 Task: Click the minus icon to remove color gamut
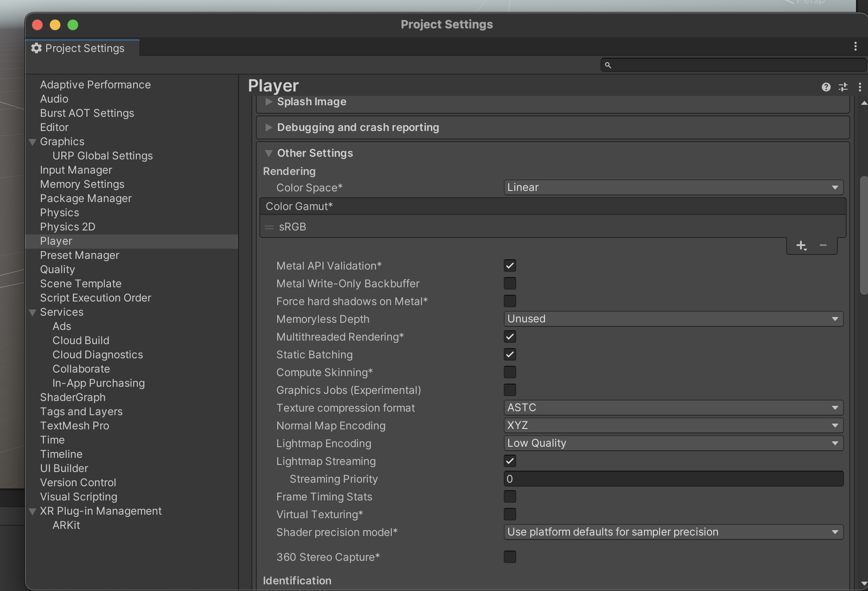823,245
